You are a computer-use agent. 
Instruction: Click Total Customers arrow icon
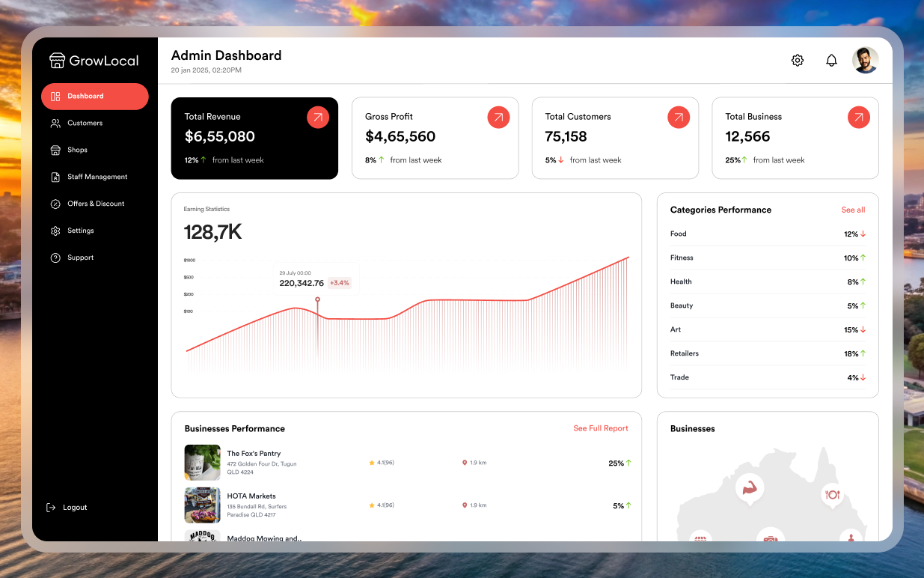point(679,118)
